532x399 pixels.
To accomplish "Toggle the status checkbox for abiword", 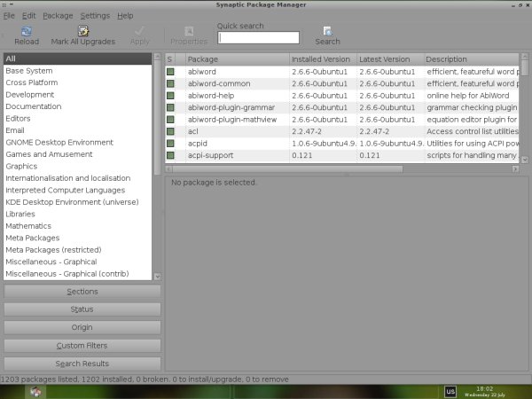I will [x=170, y=71].
